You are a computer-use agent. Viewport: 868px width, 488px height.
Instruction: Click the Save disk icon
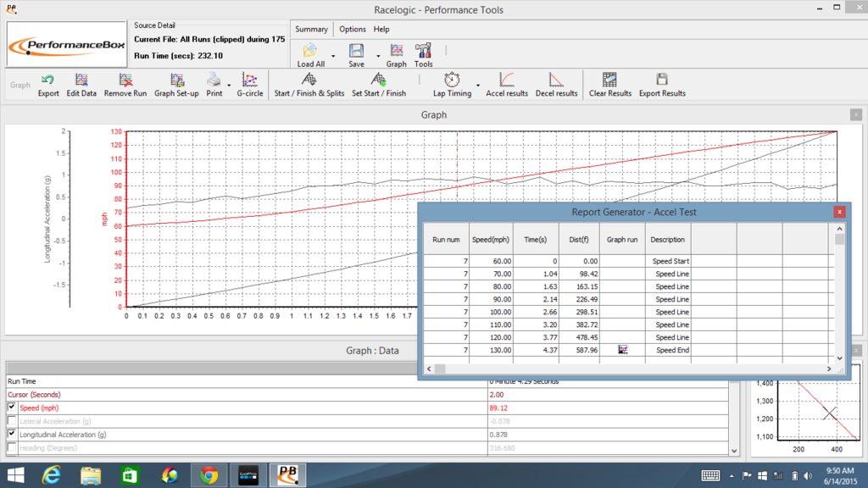coord(356,52)
